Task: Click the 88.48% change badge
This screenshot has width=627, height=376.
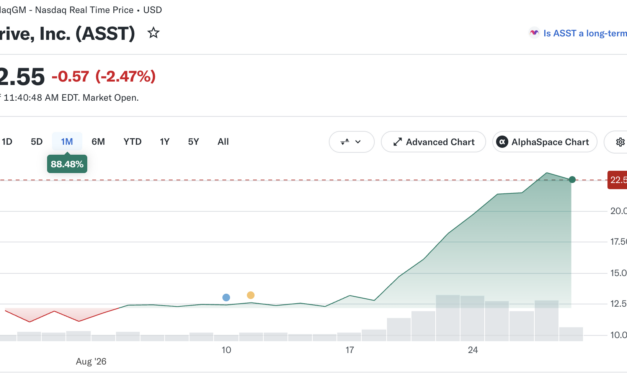Action: (x=67, y=164)
